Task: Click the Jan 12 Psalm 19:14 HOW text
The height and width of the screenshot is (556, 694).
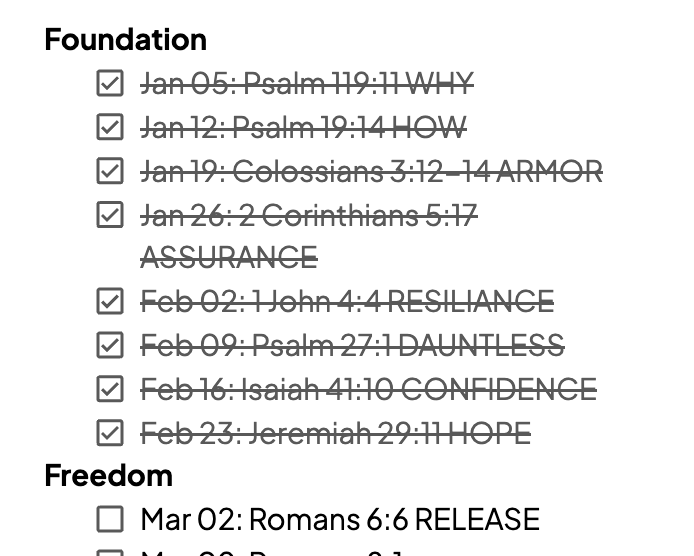Action: 304,127
